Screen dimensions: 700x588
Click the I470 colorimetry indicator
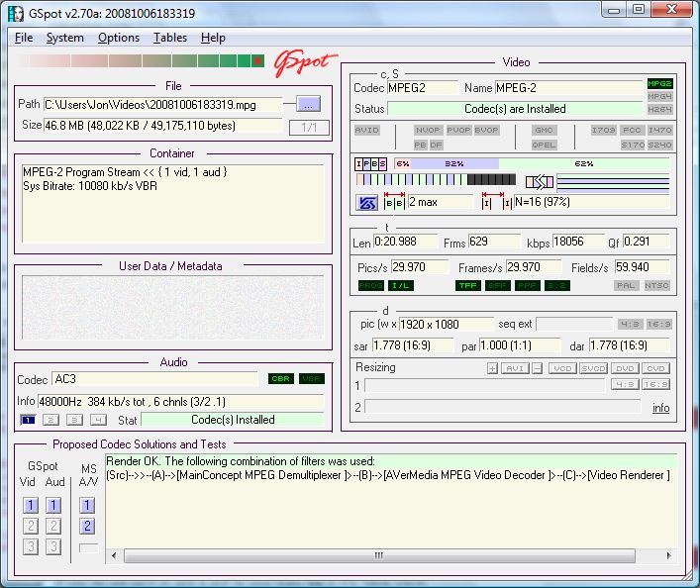[659, 131]
